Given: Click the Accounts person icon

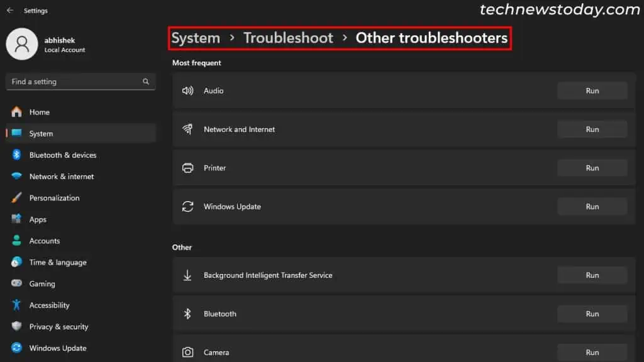Looking at the screenshot, I should [16, 241].
